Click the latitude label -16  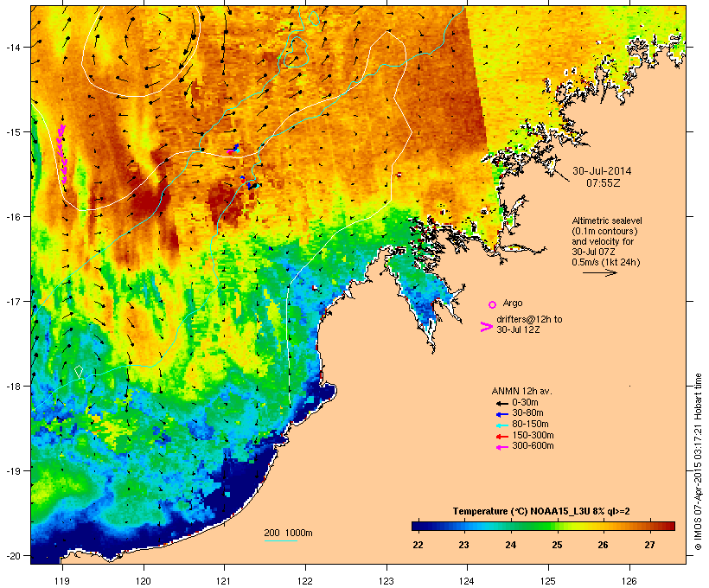[12, 217]
